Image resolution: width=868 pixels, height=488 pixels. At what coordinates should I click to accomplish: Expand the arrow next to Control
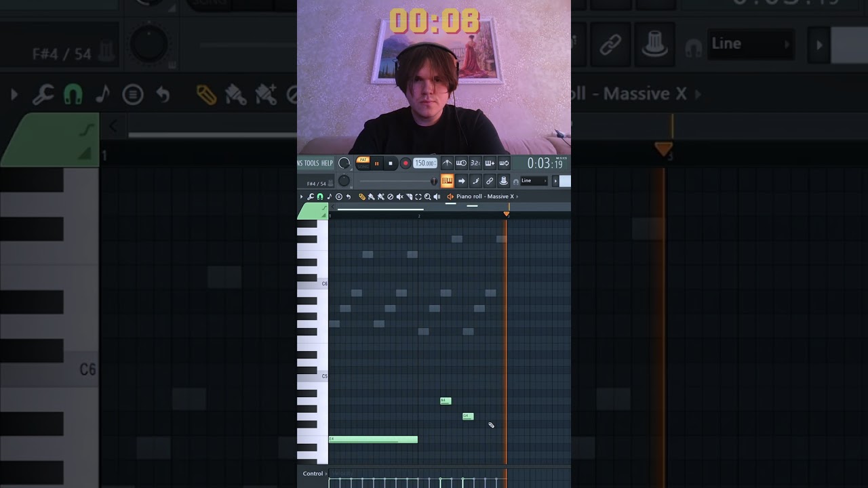tap(326, 474)
